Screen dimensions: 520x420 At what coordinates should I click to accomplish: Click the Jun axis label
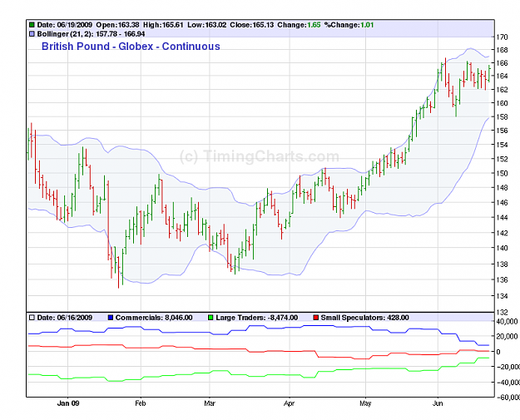438,403
